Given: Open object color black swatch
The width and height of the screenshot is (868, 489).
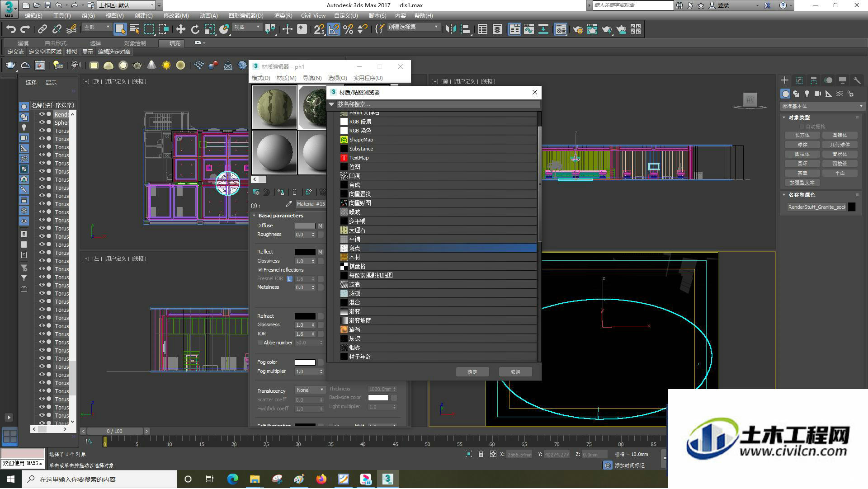Looking at the screenshot, I should 852,207.
